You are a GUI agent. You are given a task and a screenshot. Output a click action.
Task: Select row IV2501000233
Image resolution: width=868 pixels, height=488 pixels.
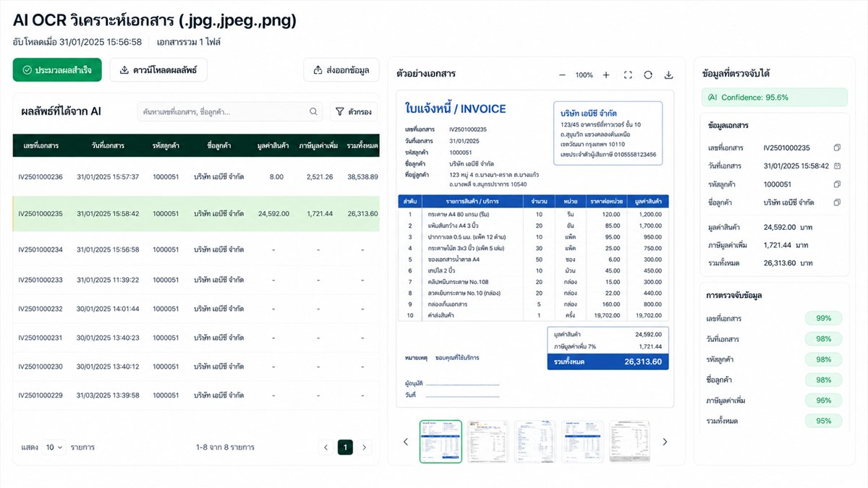point(196,280)
